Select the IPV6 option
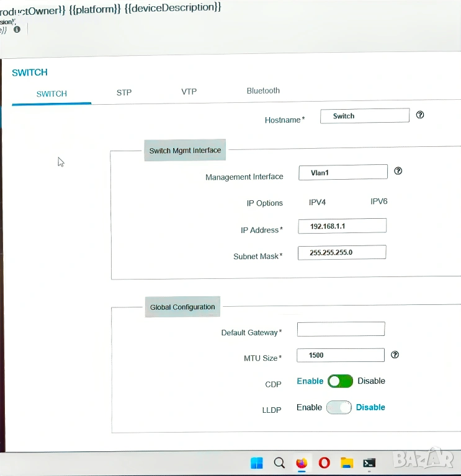The image size is (461, 476). coord(378,201)
